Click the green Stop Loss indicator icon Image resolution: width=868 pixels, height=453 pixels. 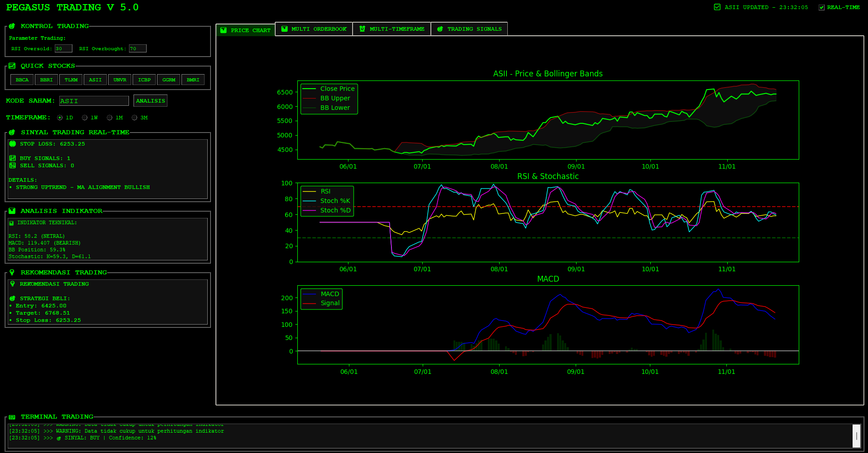click(x=13, y=144)
